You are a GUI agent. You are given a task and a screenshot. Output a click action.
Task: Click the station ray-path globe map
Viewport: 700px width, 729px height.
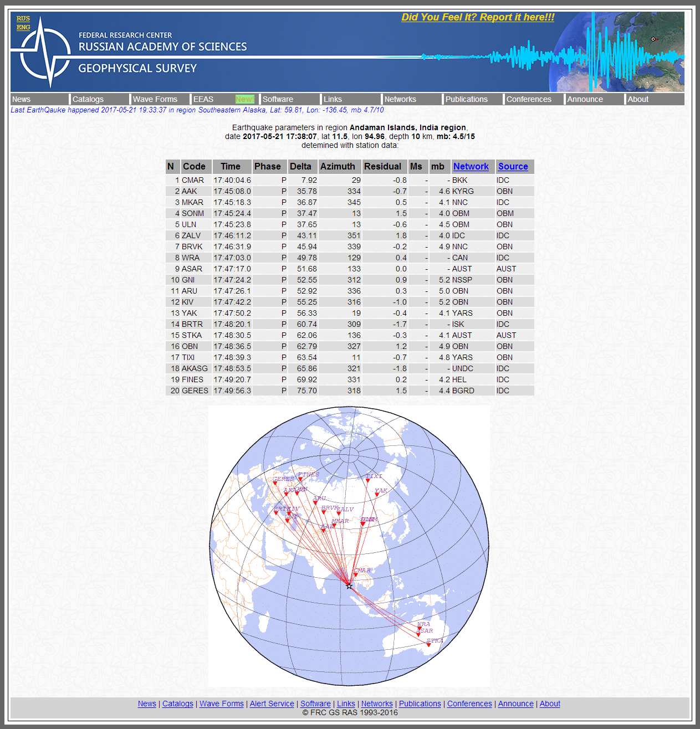tap(349, 546)
